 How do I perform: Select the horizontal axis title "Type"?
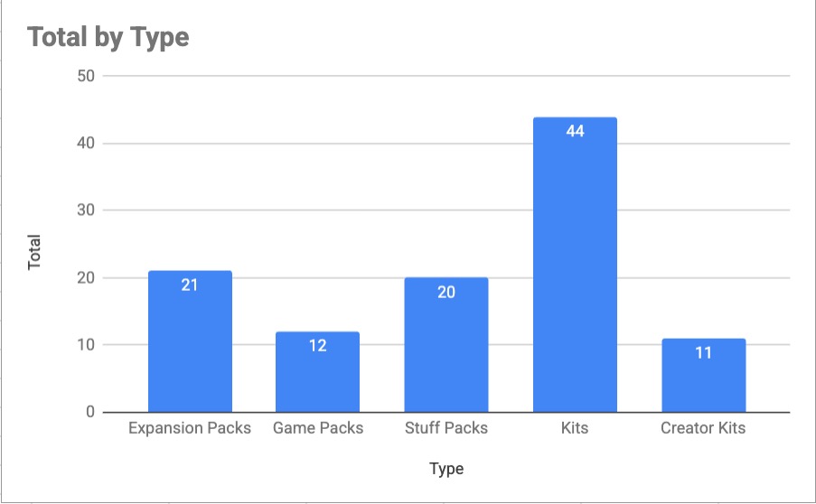click(x=446, y=469)
